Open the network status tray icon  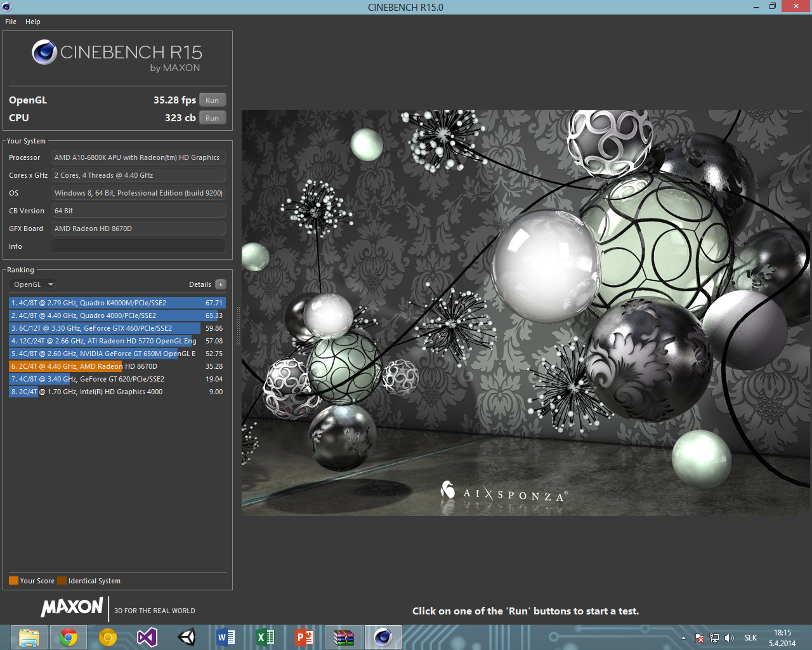(x=714, y=638)
